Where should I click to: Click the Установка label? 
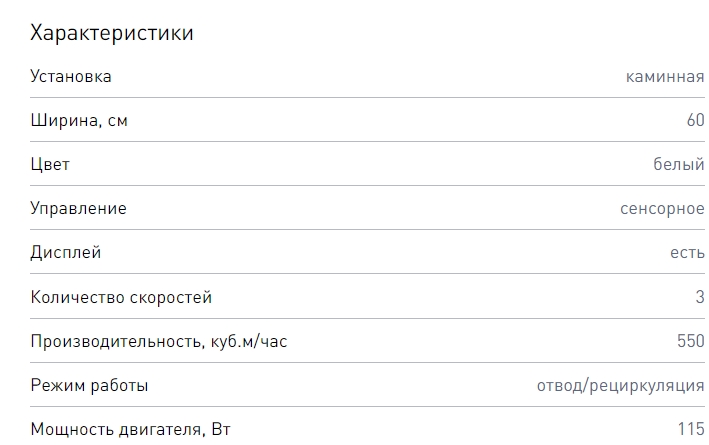[x=71, y=77]
